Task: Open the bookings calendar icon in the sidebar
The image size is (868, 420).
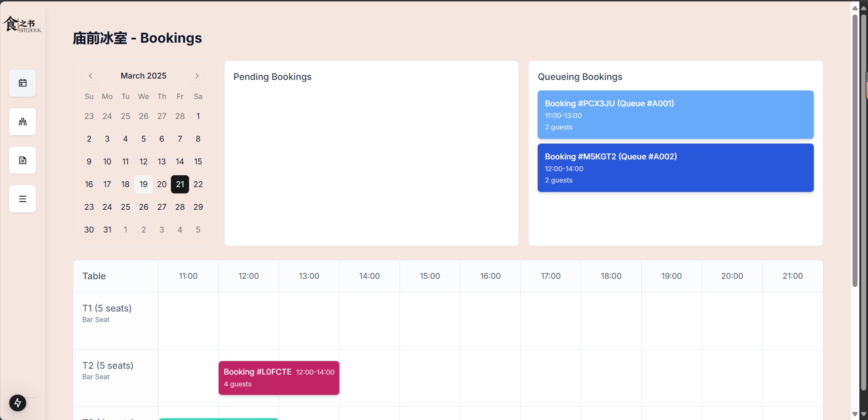Action: (x=22, y=83)
